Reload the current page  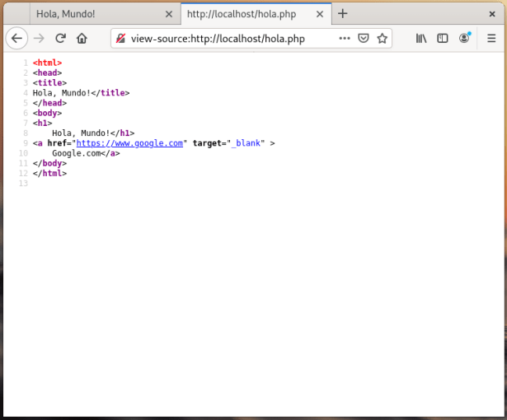[60, 38]
